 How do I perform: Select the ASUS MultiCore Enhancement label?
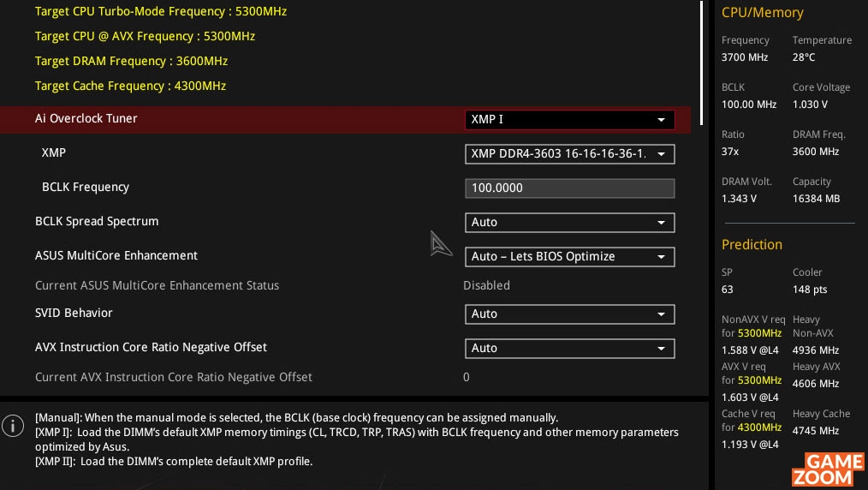(116, 256)
